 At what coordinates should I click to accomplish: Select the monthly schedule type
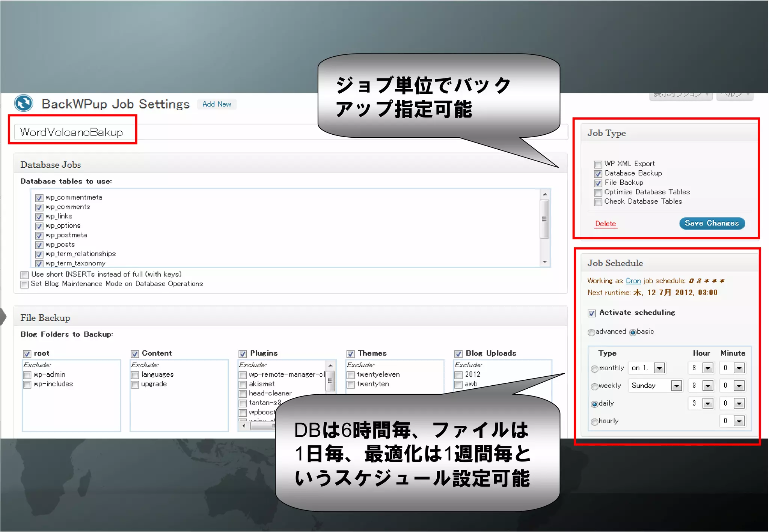[x=594, y=368]
